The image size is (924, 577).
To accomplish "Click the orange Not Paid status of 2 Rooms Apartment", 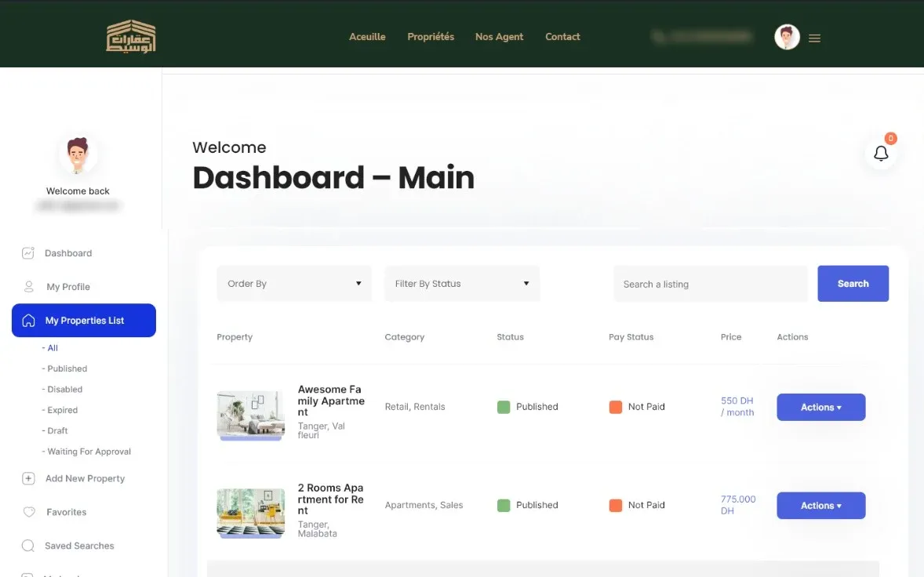I will point(637,505).
